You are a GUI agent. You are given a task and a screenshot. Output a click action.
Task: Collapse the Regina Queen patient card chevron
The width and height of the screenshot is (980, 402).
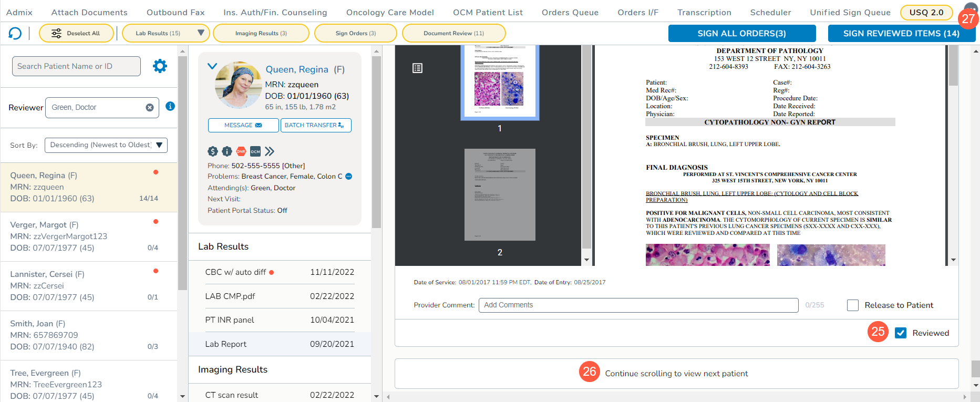click(x=212, y=66)
